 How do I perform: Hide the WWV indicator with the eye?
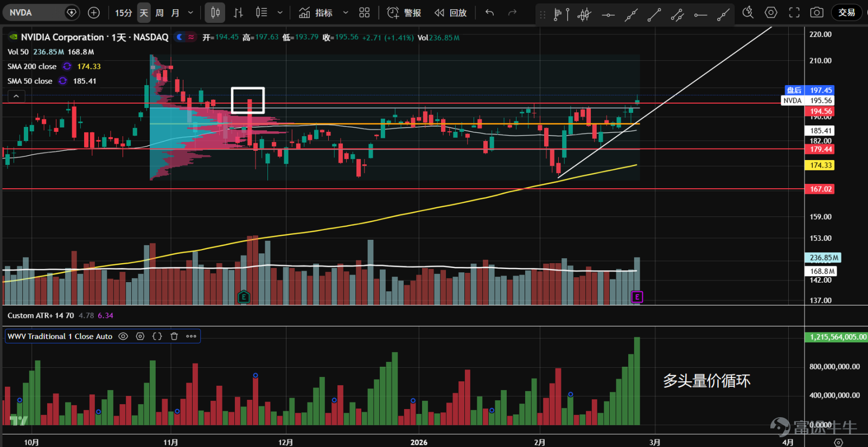tap(123, 336)
